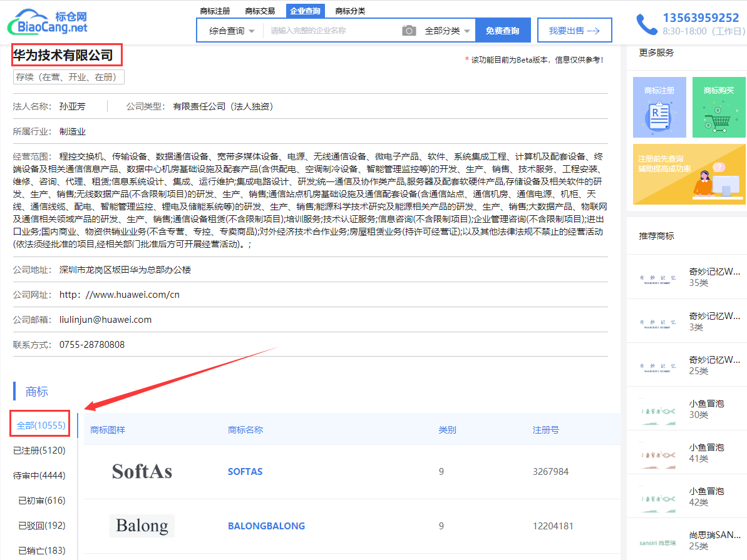Image resolution: width=747 pixels, height=560 pixels.
Task: Filter trademarks by 已注册(5120)
Action: coord(39,450)
